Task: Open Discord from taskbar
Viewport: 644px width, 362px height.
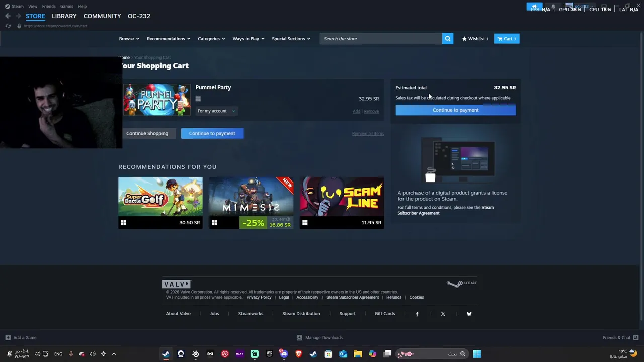Action: (x=284, y=354)
